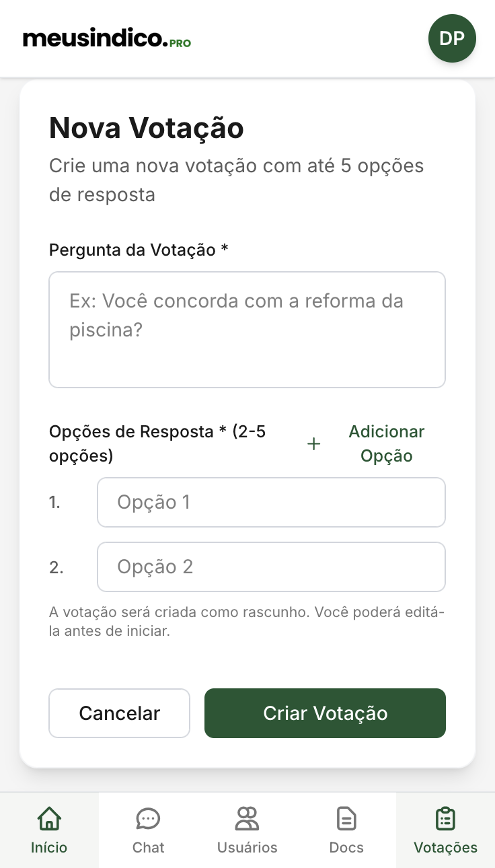495x868 pixels.
Task: Click the Opção 1 input field
Action: [x=271, y=502]
